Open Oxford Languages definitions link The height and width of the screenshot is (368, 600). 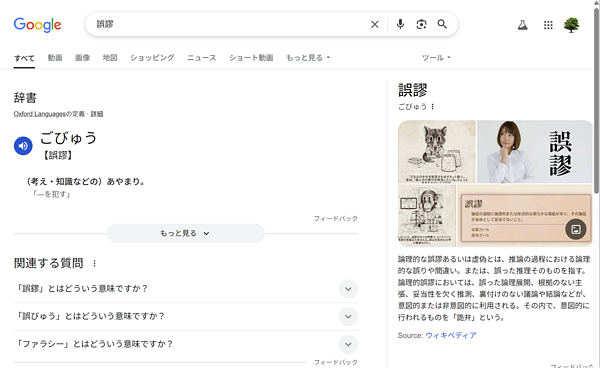click(x=49, y=114)
